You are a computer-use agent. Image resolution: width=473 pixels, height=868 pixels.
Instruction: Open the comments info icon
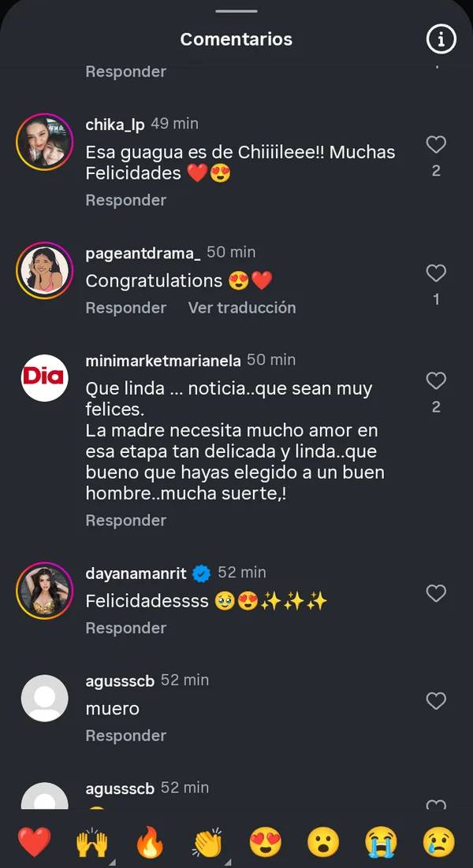pos(441,39)
